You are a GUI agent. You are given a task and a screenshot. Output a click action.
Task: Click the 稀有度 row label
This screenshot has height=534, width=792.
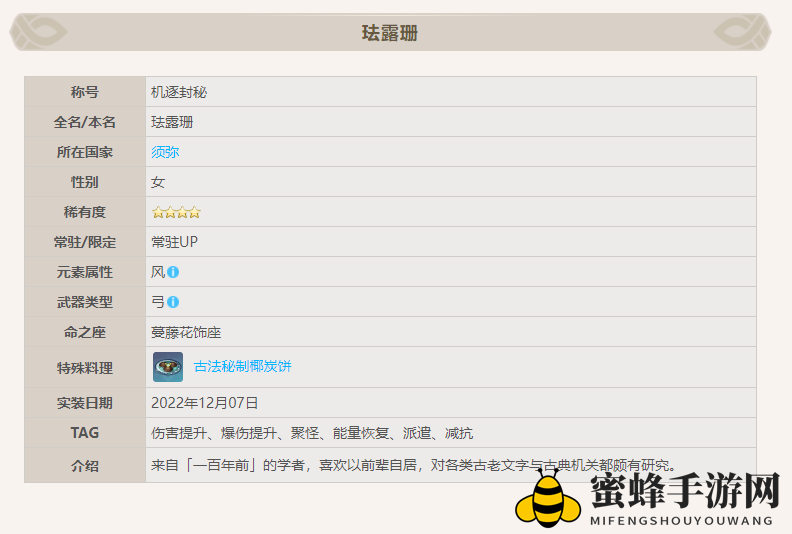click(x=85, y=212)
